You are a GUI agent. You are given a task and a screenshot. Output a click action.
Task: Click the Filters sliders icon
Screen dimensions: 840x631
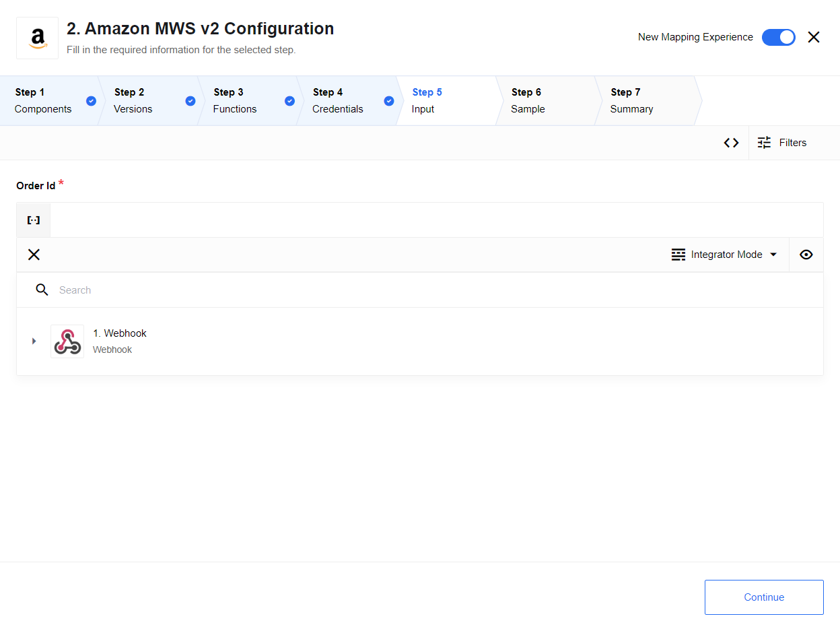coord(764,143)
